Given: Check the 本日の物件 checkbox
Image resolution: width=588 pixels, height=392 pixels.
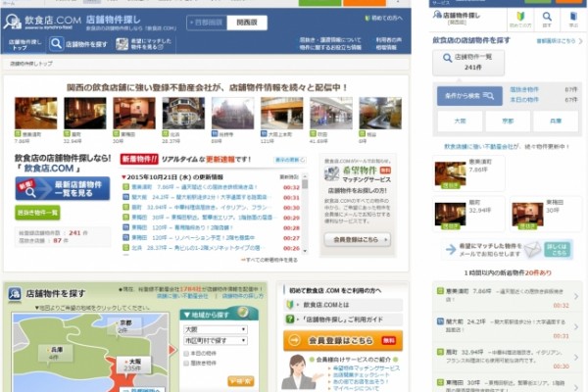Looking at the screenshot, I should point(186,354).
